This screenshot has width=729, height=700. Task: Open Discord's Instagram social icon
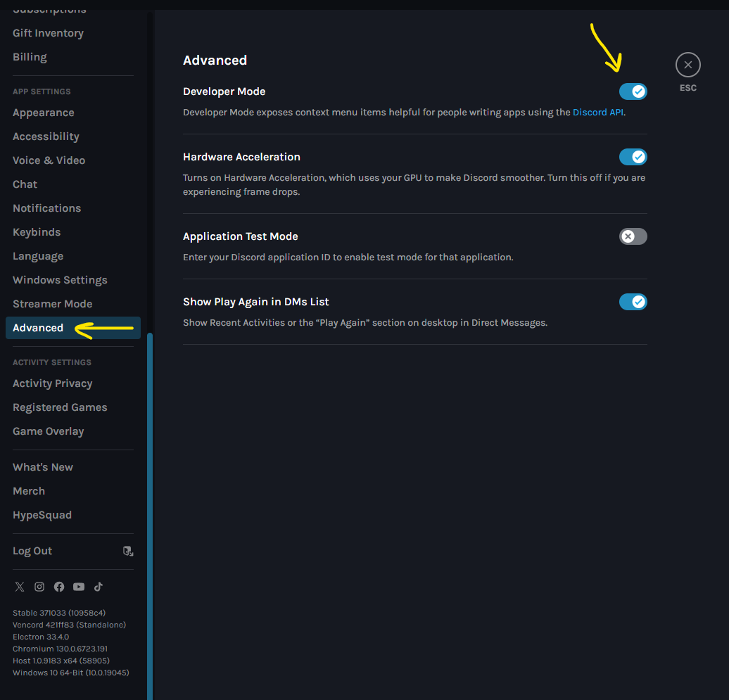[39, 587]
